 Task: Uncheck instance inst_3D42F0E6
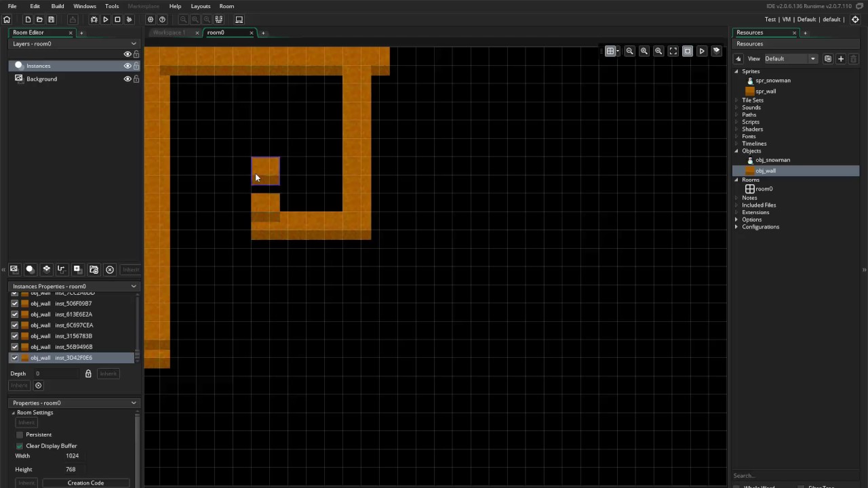15,358
